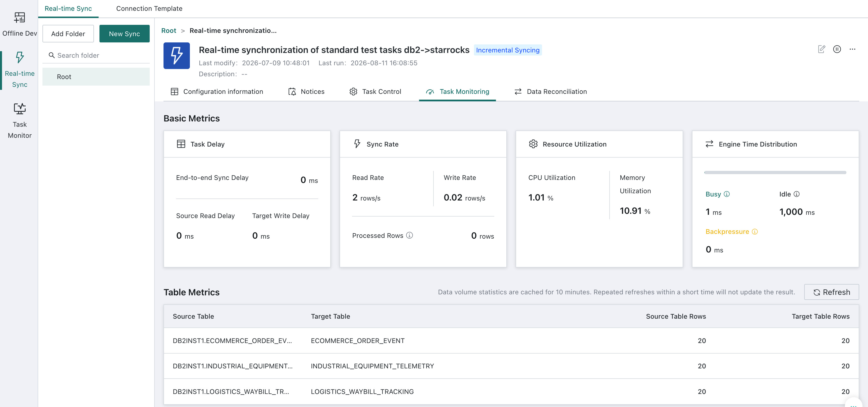Click the blue lightning task icon
Screen dimensions: 868x407
177,55
